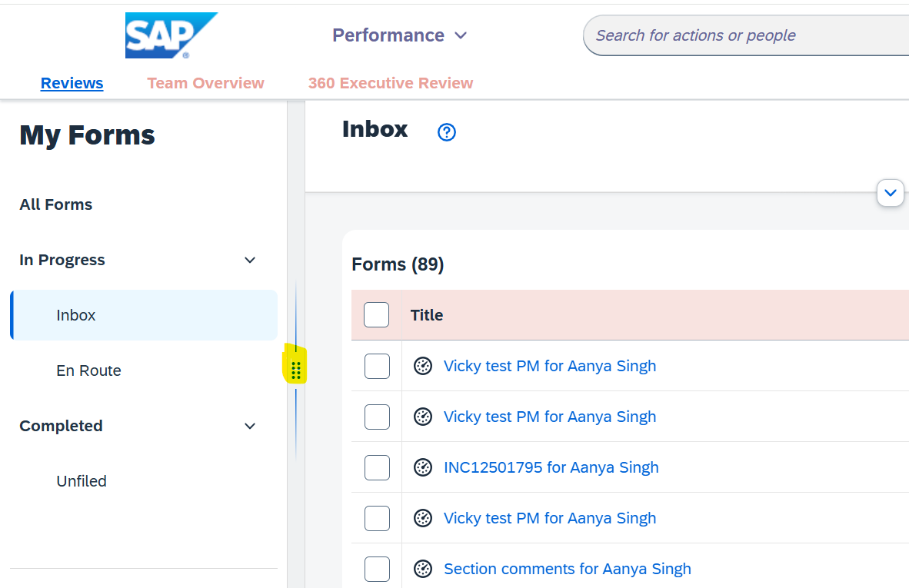Open the 360 Executive Review tab
Image resolution: width=909 pixels, height=588 pixels.
pos(391,83)
